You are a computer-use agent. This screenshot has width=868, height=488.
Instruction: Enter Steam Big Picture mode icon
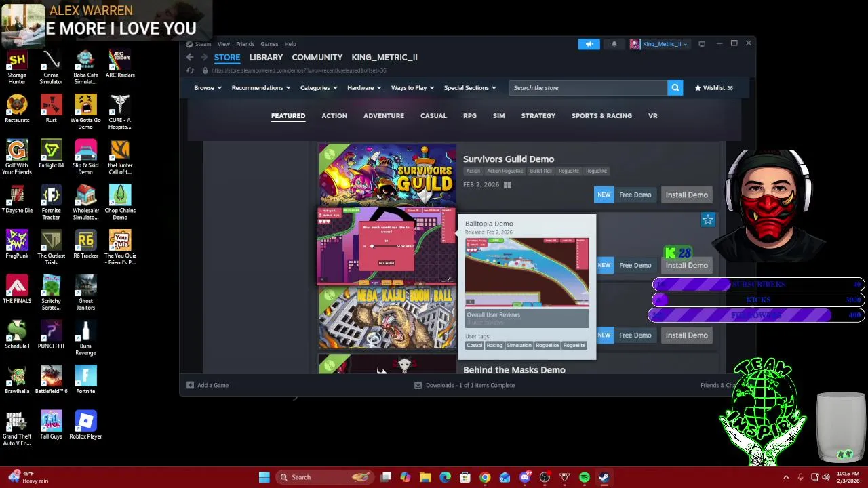pos(702,44)
